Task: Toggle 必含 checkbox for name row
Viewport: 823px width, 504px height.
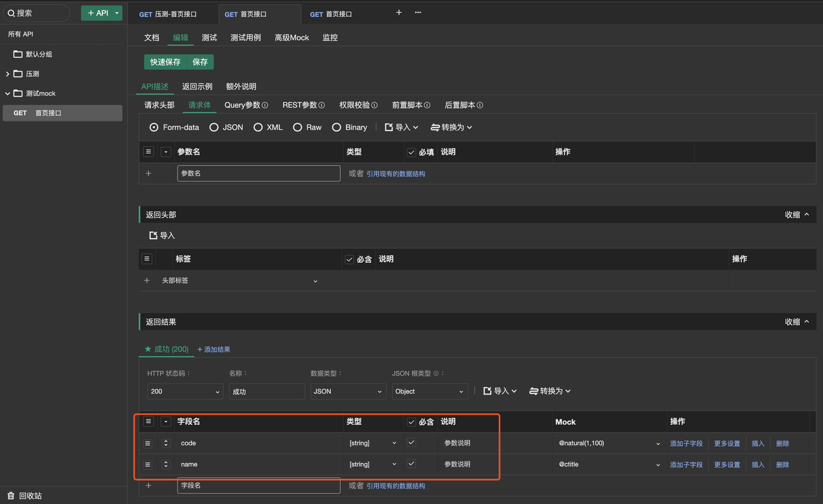Action: 411,464
